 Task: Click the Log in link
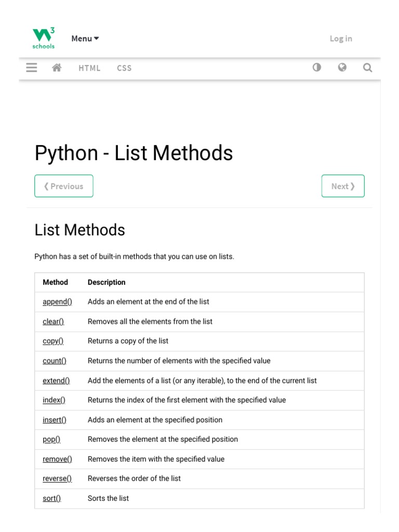click(341, 38)
